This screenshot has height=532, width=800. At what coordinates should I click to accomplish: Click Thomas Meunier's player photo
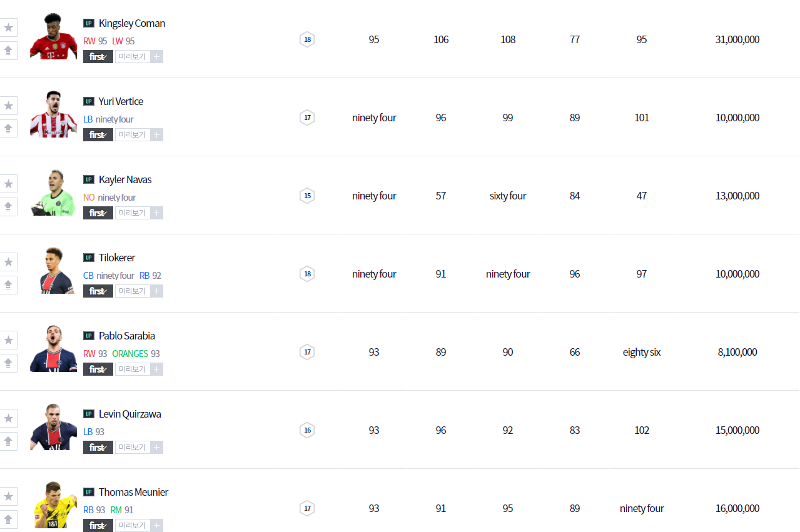point(53,504)
